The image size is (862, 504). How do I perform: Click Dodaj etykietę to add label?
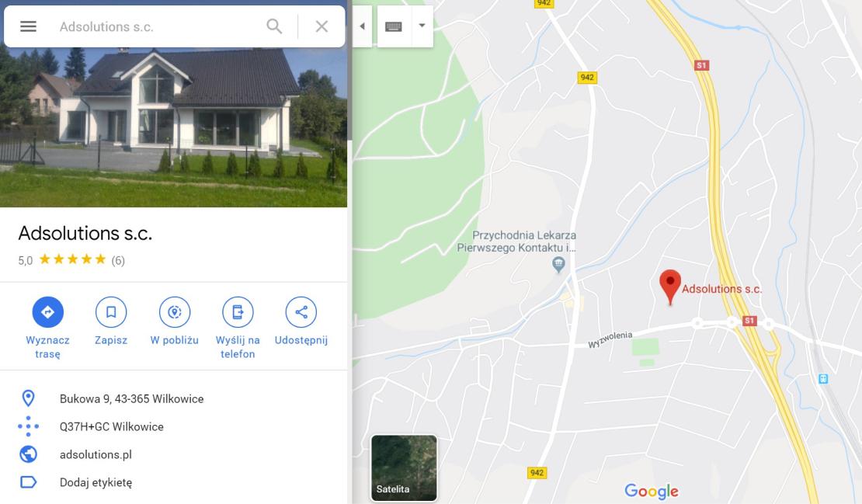[x=96, y=482]
